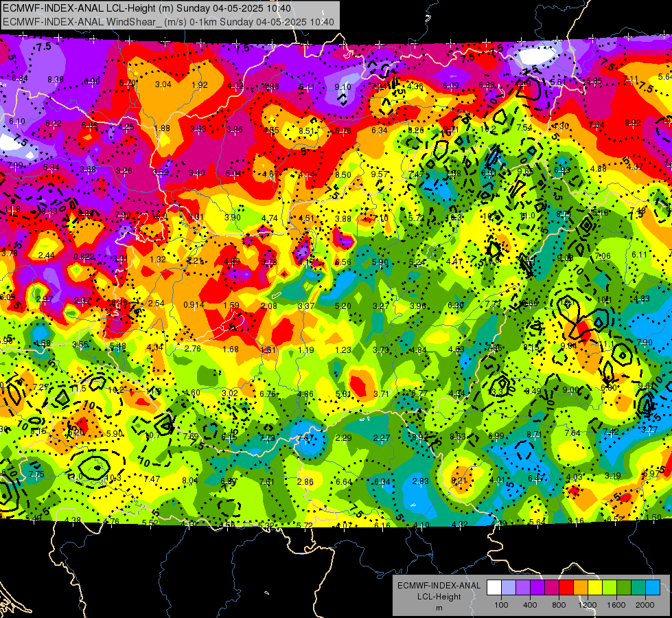
Task: Click the grid value 3.37
Action: tap(306, 306)
